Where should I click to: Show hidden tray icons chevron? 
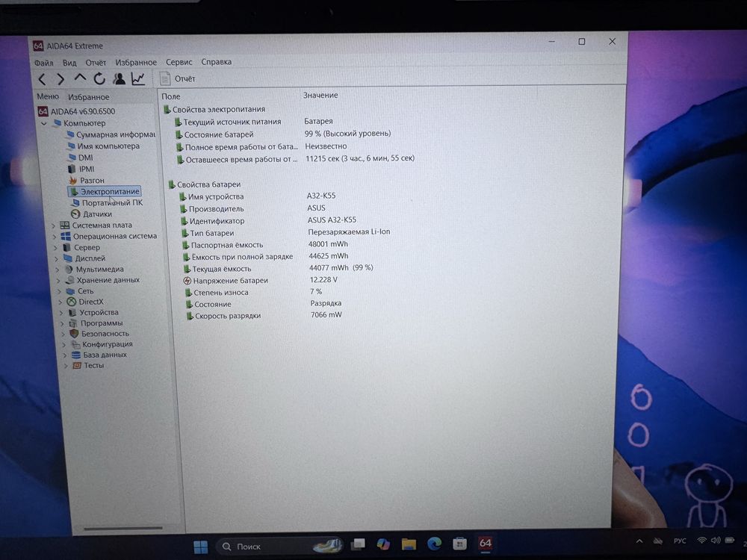[639, 541]
